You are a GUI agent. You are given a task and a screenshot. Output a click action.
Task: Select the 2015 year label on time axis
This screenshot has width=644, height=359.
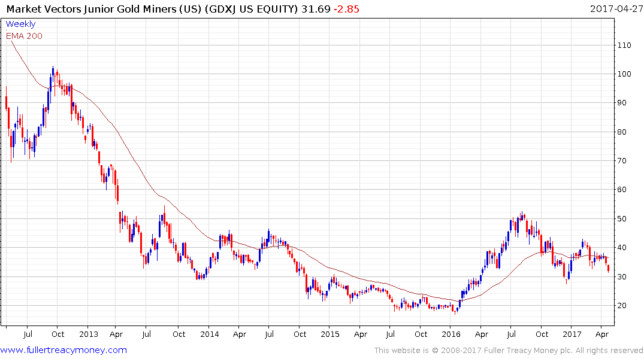[x=330, y=334]
